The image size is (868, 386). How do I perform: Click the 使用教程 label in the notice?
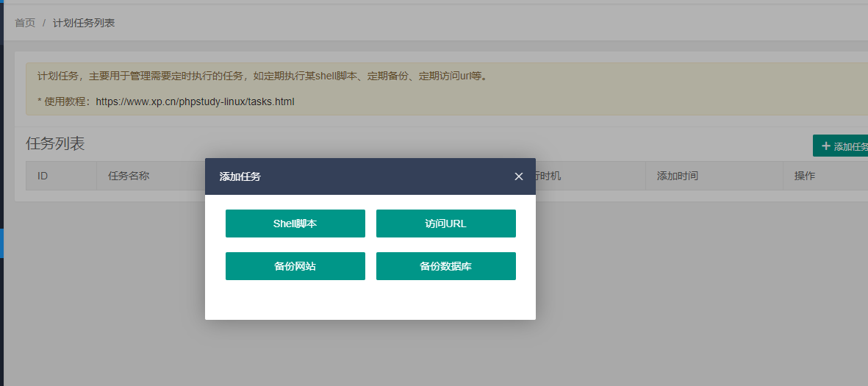65,101
